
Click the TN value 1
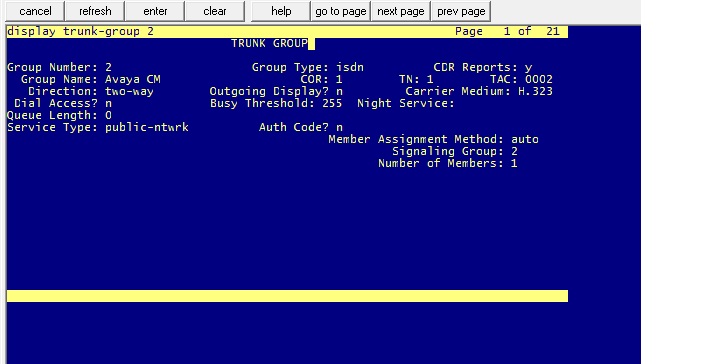[x=430, y=79]
